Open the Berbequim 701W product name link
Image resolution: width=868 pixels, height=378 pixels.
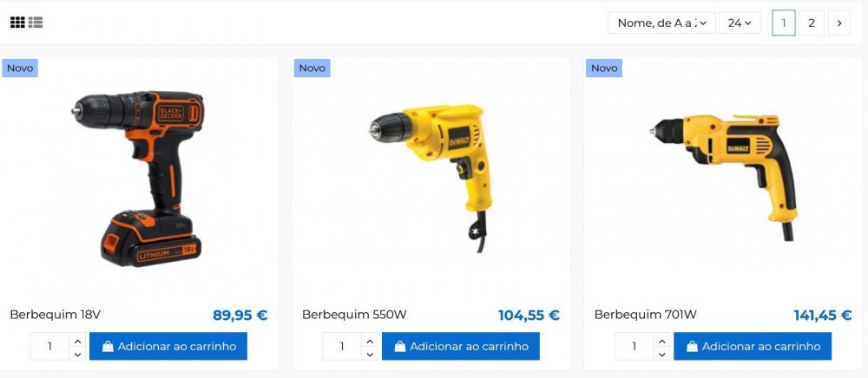point(646,315)
